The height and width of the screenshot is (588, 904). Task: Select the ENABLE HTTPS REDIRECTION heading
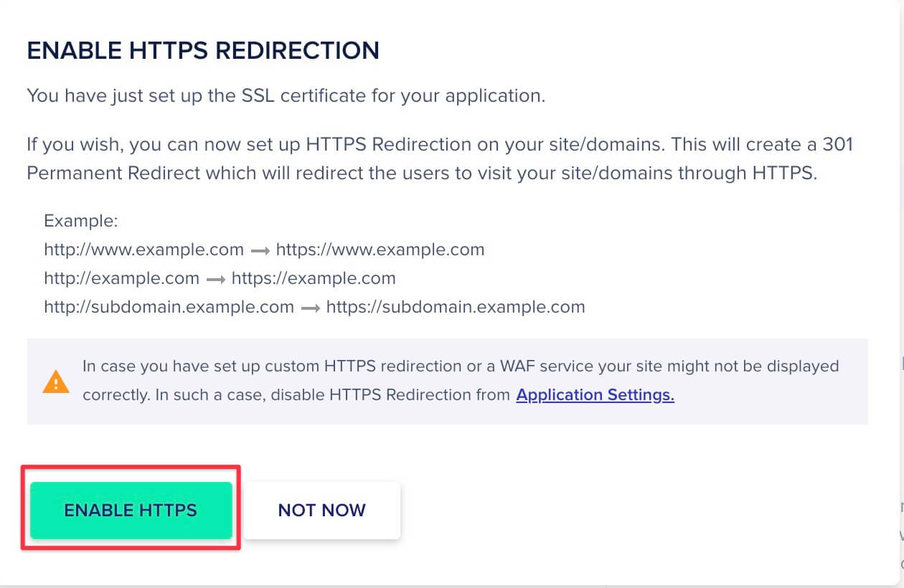[x=203, y=51]
